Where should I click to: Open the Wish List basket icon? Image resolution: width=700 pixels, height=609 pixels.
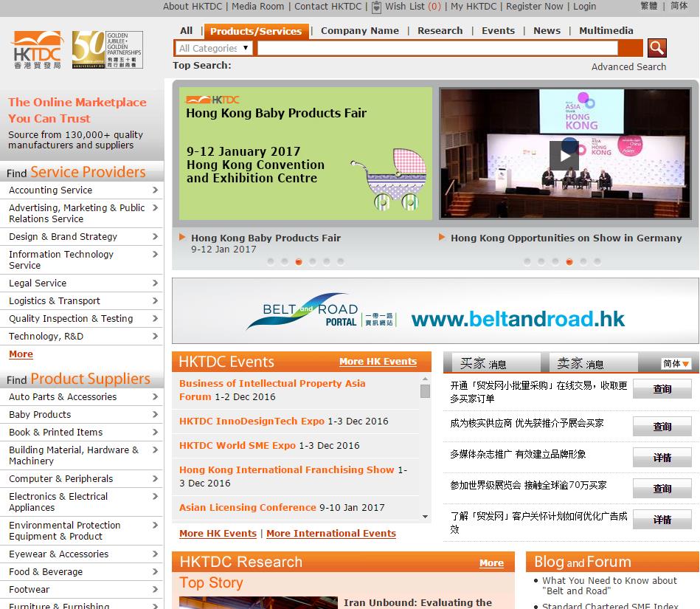377,7
